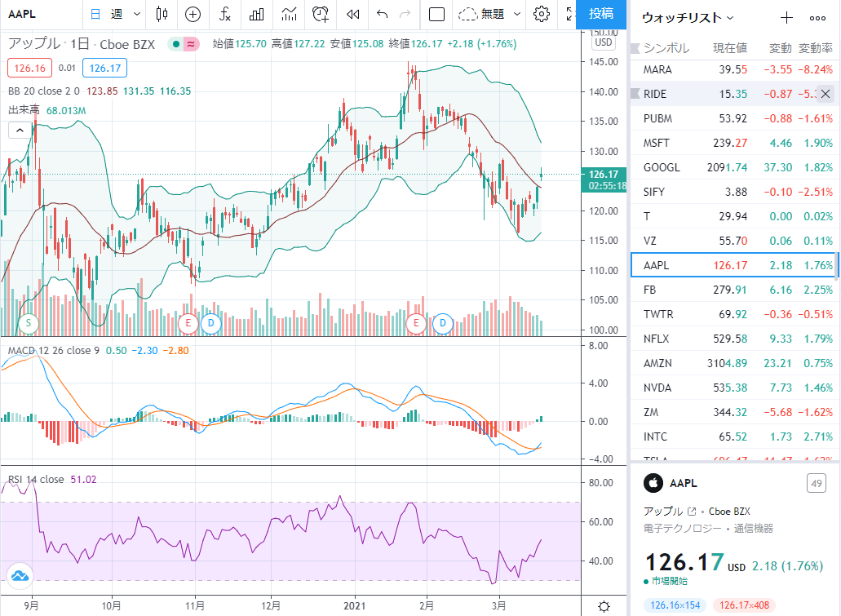
Task: Open the layout selection square icon
Action: point(436,14)
